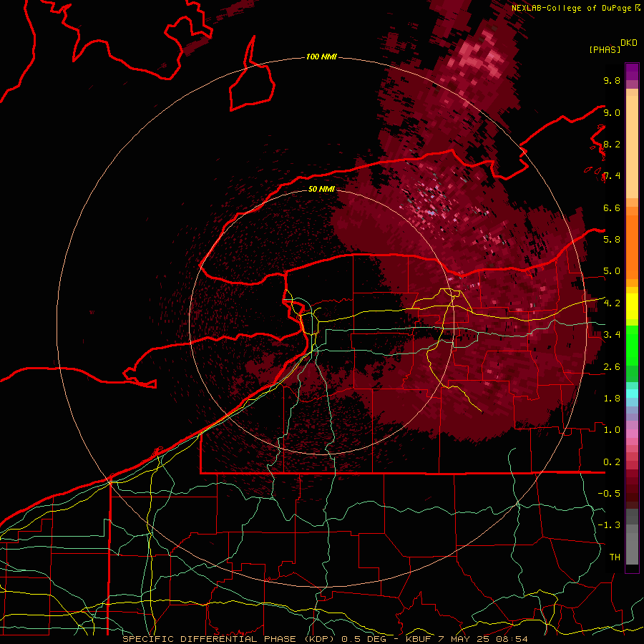
Task: Click the 6.6 value on the scale
Action: click(612, 208)
